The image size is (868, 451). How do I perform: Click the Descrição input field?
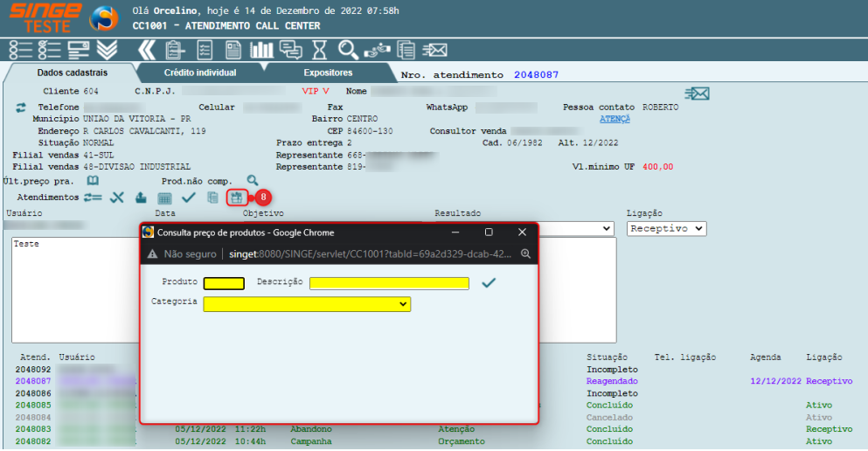(x=389, y=283)
